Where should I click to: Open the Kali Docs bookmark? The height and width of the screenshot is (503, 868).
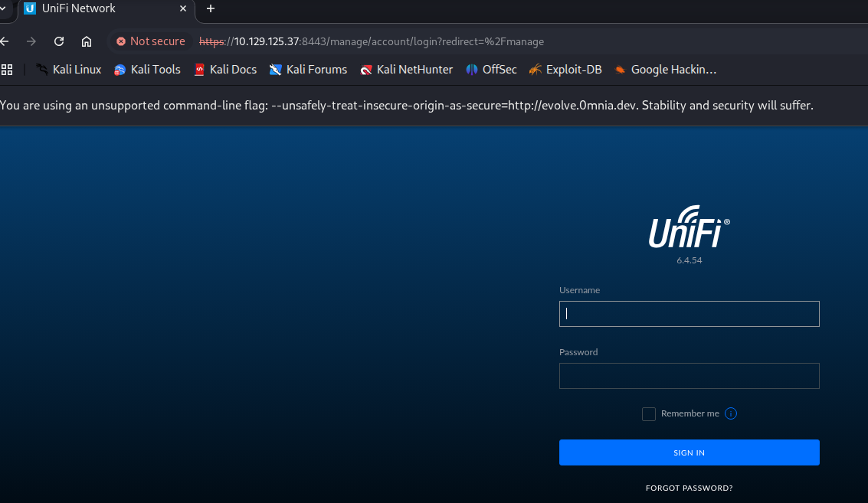pos(225,70)
